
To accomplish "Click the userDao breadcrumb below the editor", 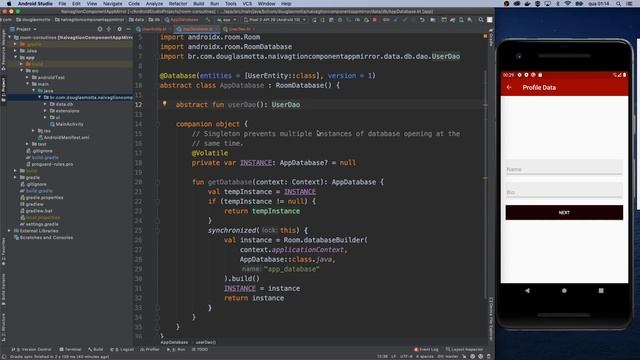I will click(x=206, y=342).
